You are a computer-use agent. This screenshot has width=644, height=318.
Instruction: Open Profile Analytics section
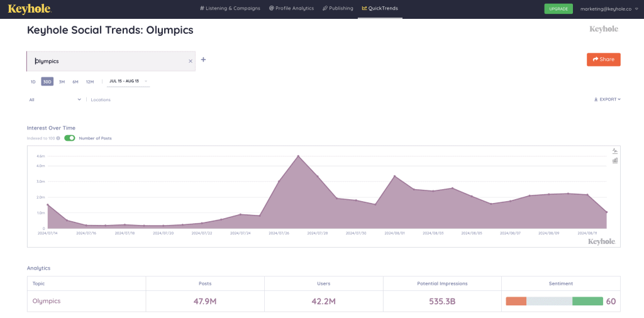pyautogui.click(x=291, y=8)
